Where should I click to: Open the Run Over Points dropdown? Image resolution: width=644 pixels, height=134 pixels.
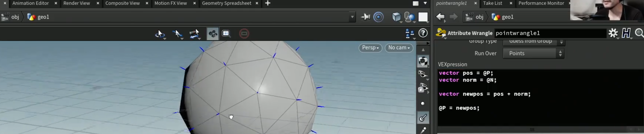point(533,53)
